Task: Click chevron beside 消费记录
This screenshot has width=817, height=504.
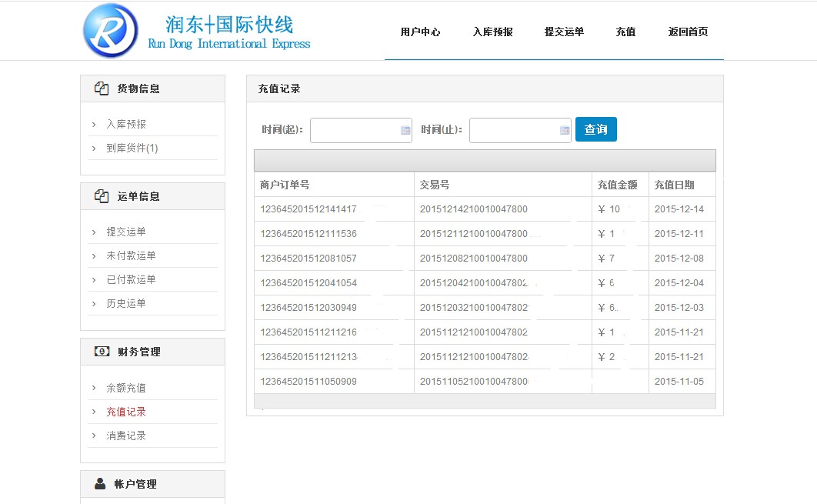Action: coord(94,436)
